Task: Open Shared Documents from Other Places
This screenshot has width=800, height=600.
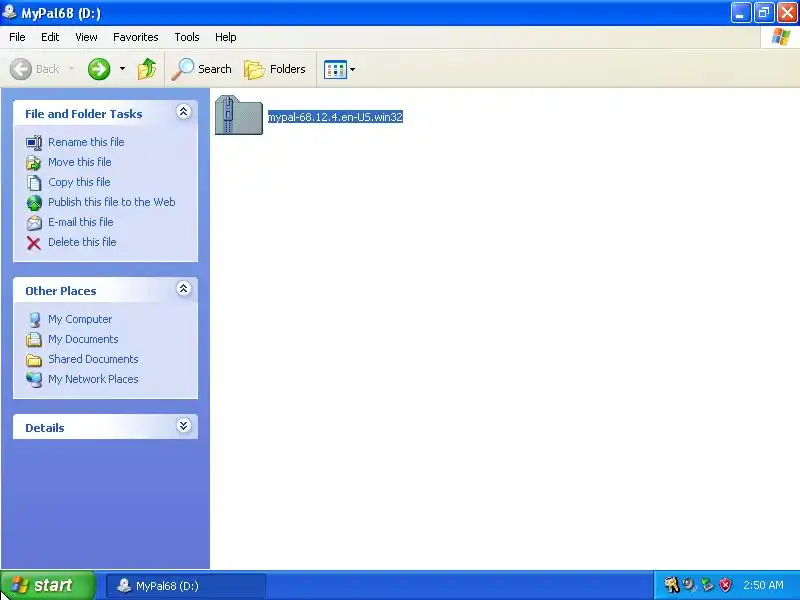Action: point(93,359)
